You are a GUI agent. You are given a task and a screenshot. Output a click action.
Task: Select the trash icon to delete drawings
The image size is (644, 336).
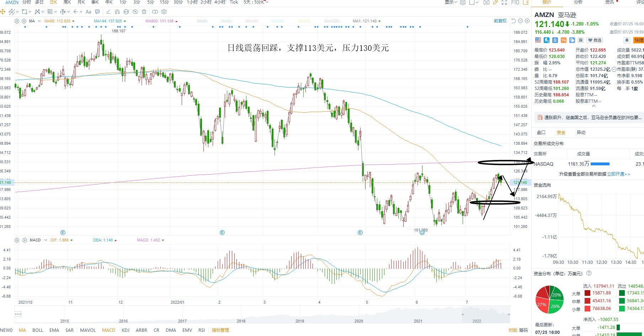click(144, 12)
